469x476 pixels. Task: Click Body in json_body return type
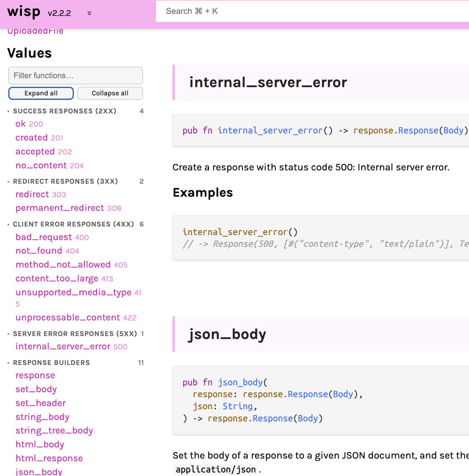tap(308, 418)
